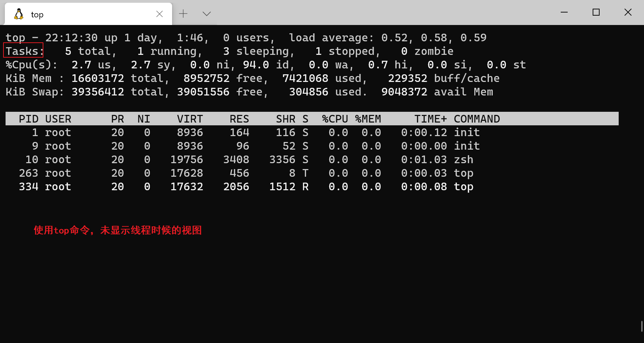Click the highlighted Tasks: label
The image size is (644, 343).
point(23,51)
